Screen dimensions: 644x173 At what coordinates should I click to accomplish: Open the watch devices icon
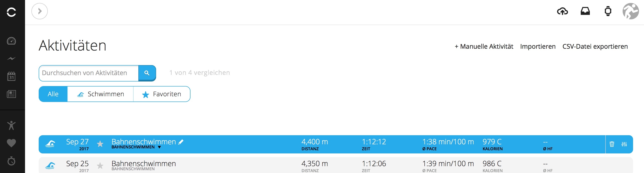tap(608, 11)
